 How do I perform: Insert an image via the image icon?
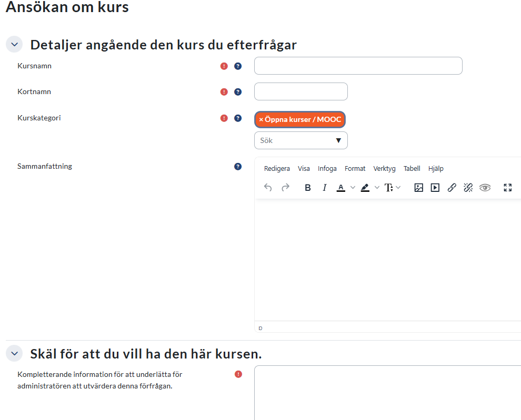[419, 188]
